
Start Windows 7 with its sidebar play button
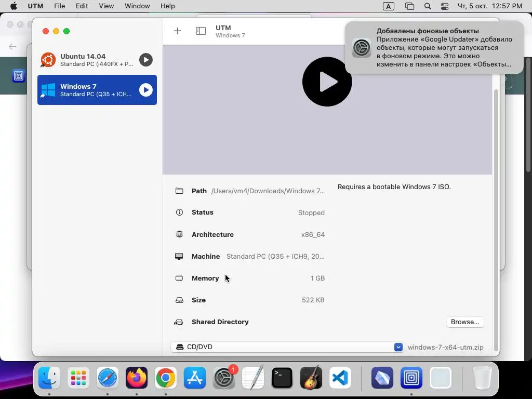tap(146, 90)
